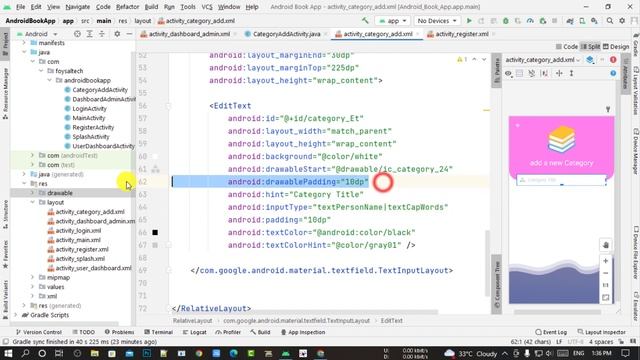Toggle preview view options eye icon

pyautogui.click(x=508, y=73)
